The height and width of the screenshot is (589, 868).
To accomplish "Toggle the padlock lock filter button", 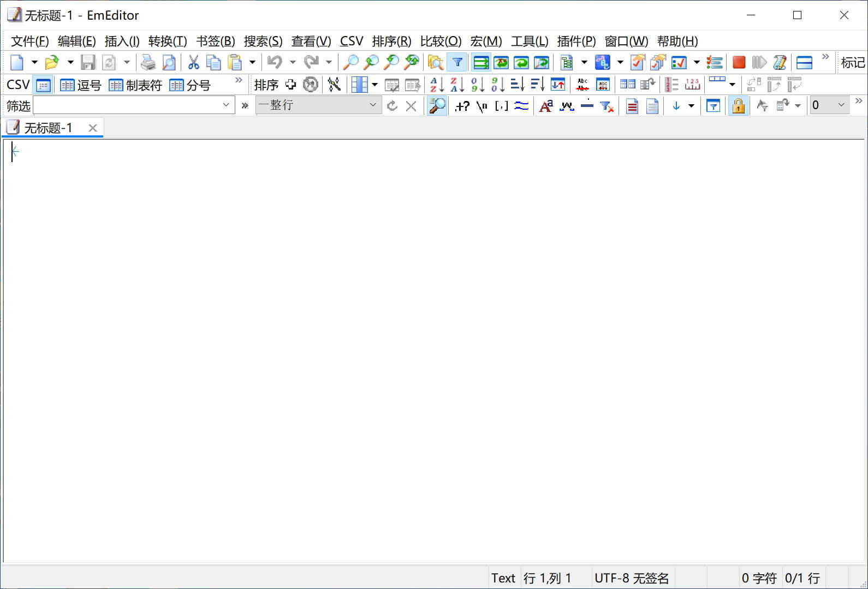I will (x=738, y=106).
